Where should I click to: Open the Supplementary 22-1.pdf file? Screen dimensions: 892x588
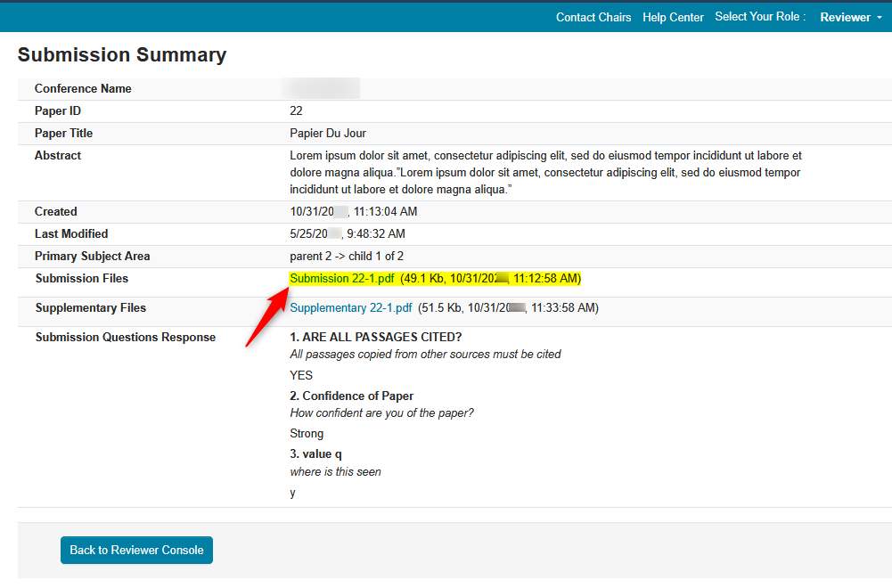[351, 308]
